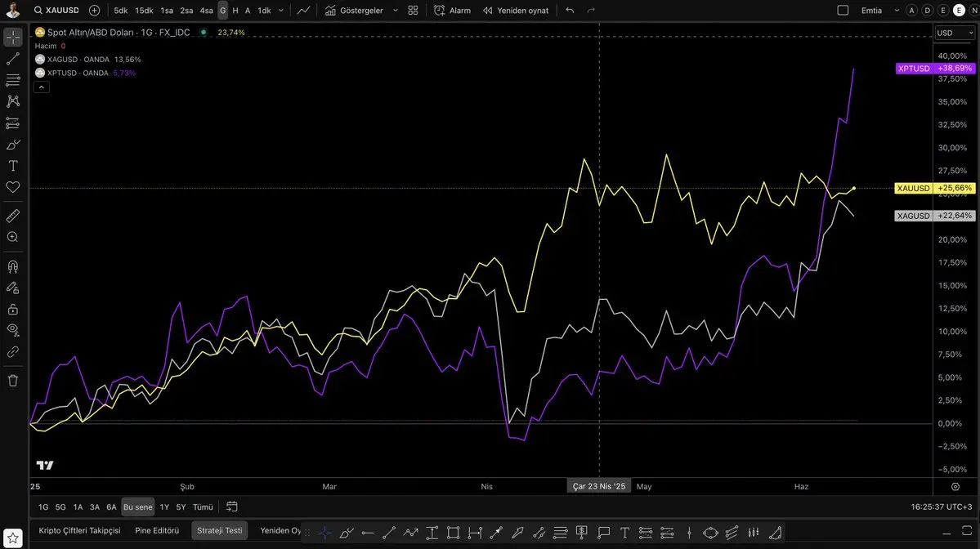Minimize the bottom panel
This screenshot has height=549, width=980.
(946, 533)
